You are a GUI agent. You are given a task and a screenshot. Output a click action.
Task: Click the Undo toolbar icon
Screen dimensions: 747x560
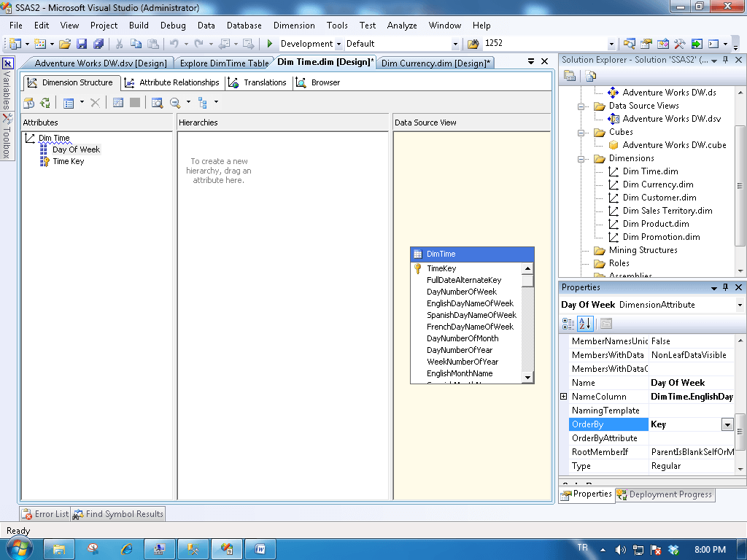coord(174,44)
